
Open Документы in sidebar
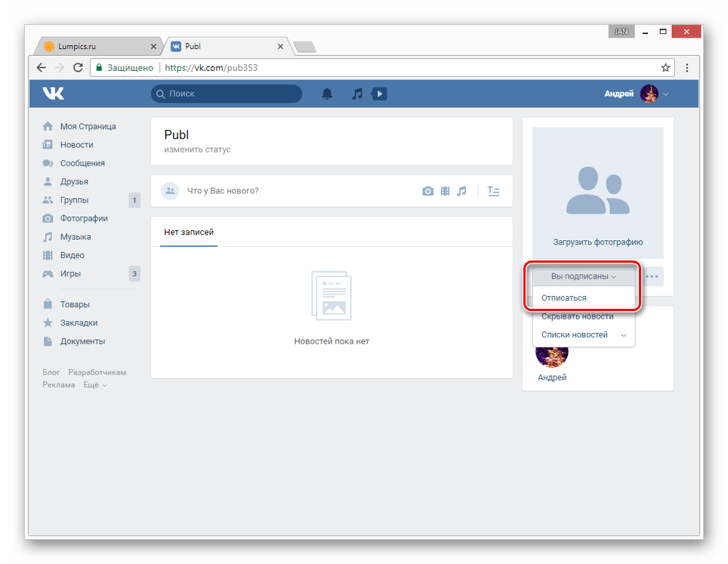73,341
